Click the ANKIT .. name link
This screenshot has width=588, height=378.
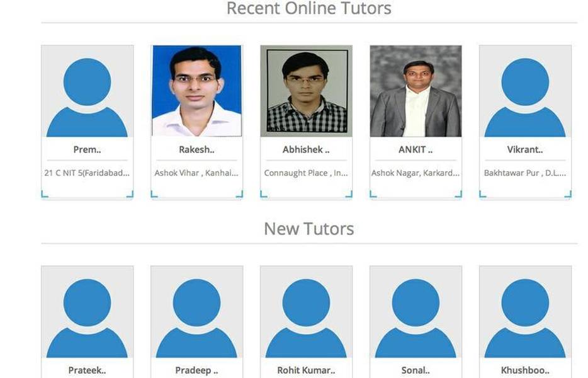tap(416, 150)
